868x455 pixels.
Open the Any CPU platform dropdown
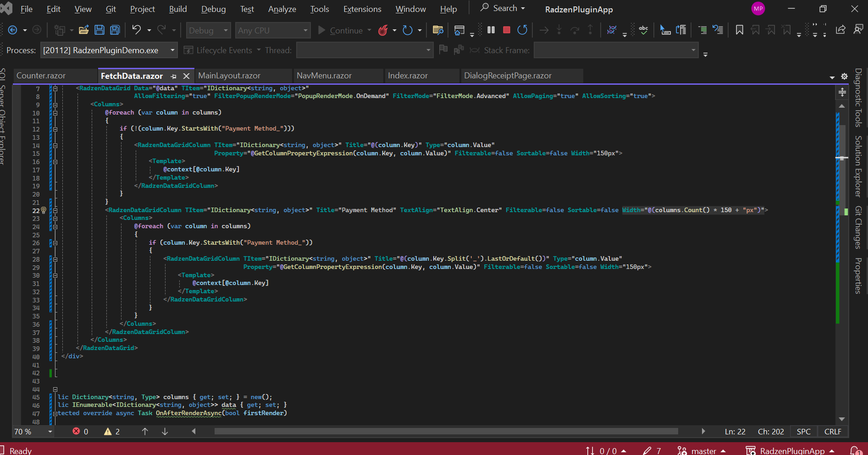273,30
